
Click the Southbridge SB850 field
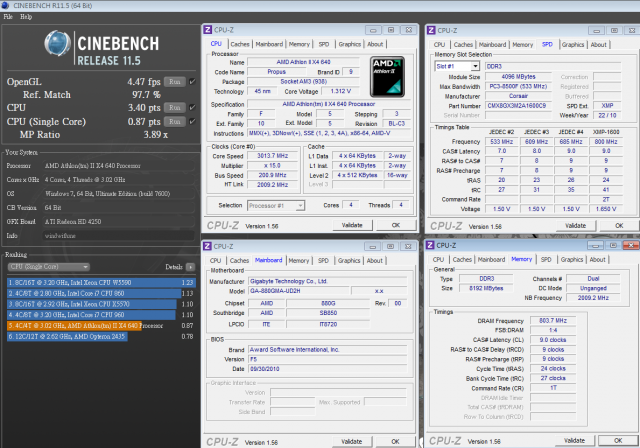pyautogui.click(x=328, y=313)
